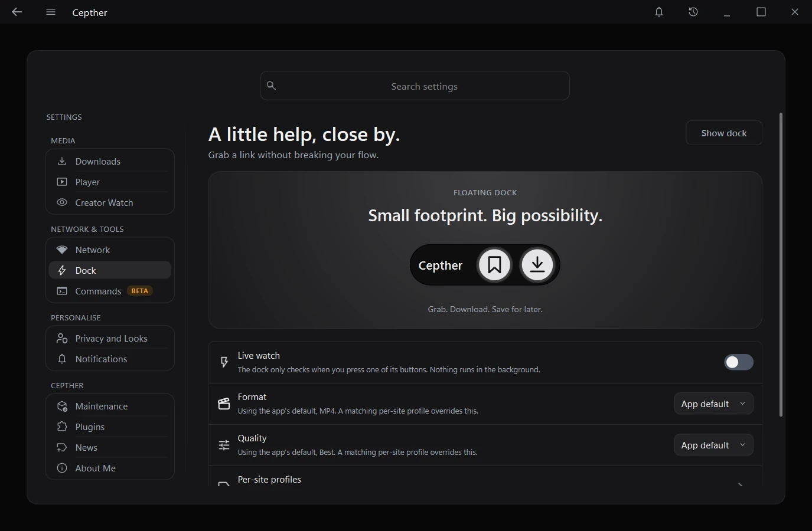The height and width of the screenshot is (531, 812).
Task: Open the history clock in the title bar
Action: point(693,12)
